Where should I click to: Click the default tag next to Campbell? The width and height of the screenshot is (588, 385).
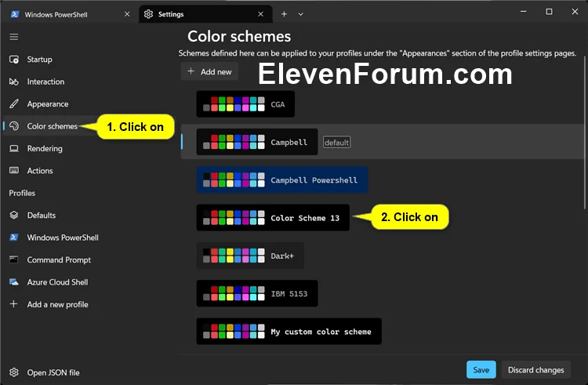click(337, 143)
